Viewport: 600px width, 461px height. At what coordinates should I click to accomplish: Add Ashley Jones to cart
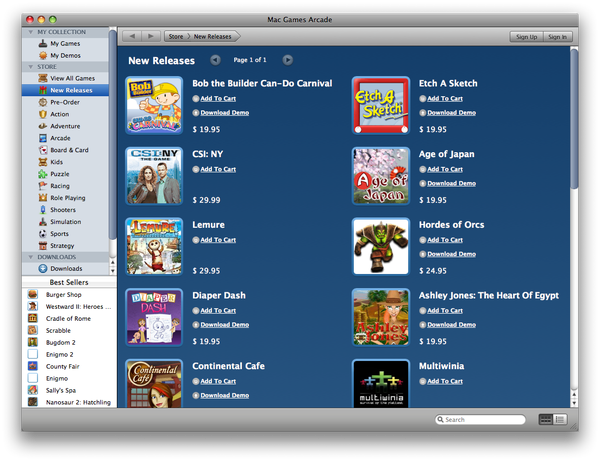pyautogui.click(x=445, y=311)
